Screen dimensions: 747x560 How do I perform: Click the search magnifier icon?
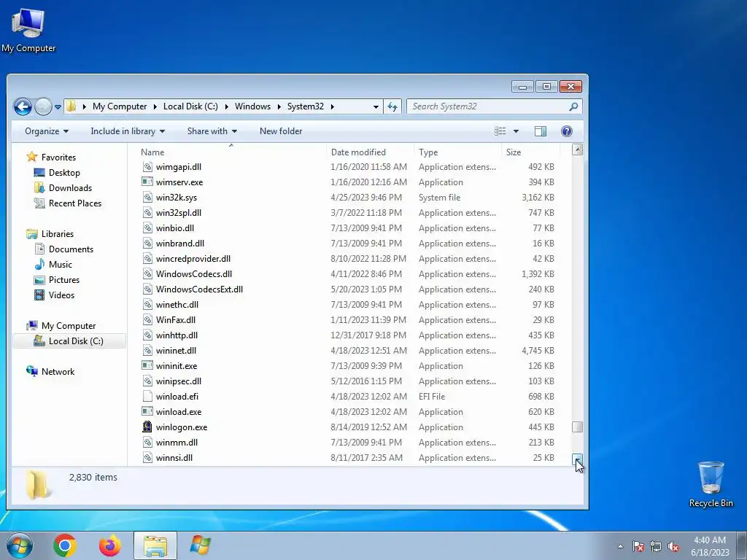[x=573, y=106]
